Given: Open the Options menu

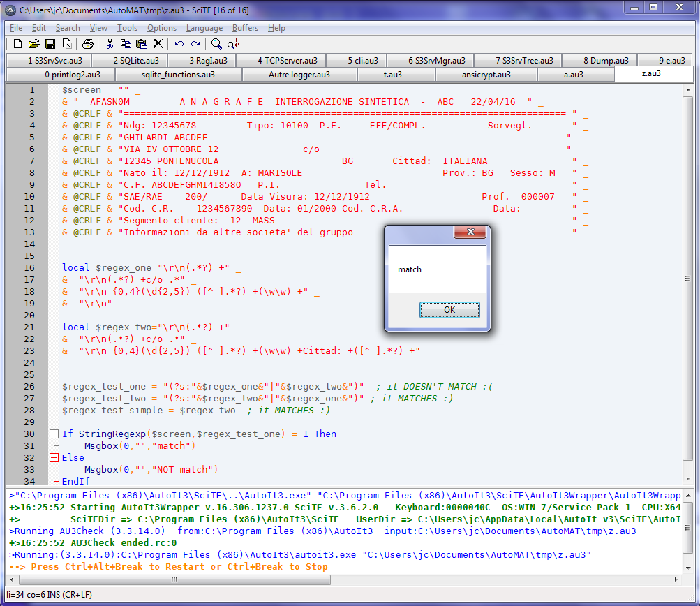Looking at the screenshot, I should click(162, 28).
